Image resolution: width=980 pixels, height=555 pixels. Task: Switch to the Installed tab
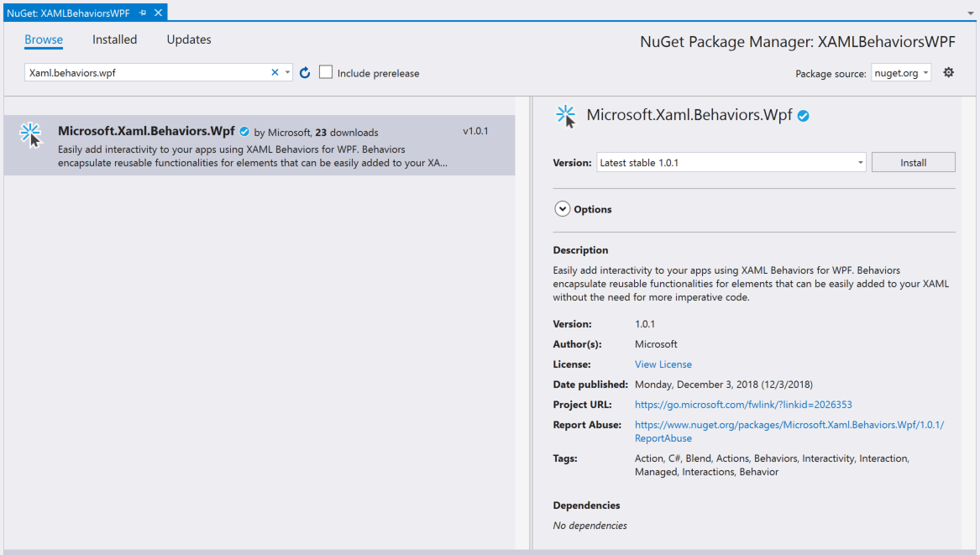114,39
